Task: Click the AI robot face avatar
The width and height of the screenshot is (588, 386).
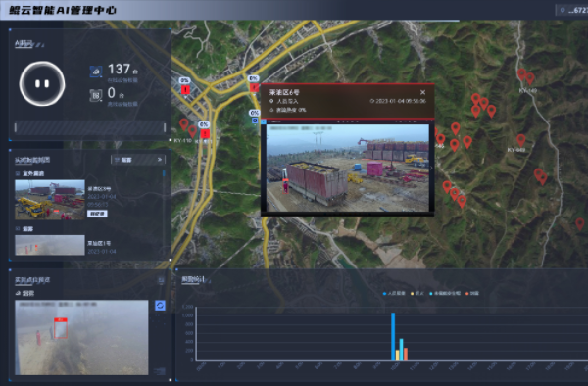Action: (42, 83)
